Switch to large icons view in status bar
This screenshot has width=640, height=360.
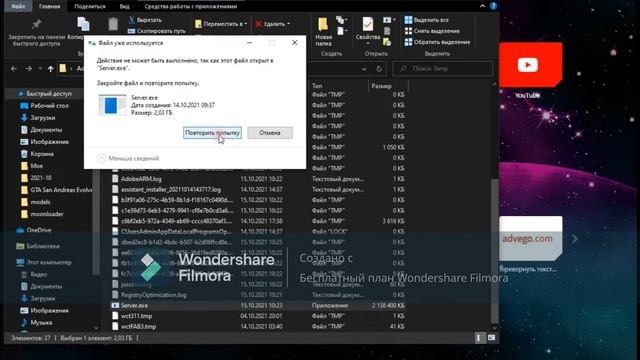[x=491, y=338]
